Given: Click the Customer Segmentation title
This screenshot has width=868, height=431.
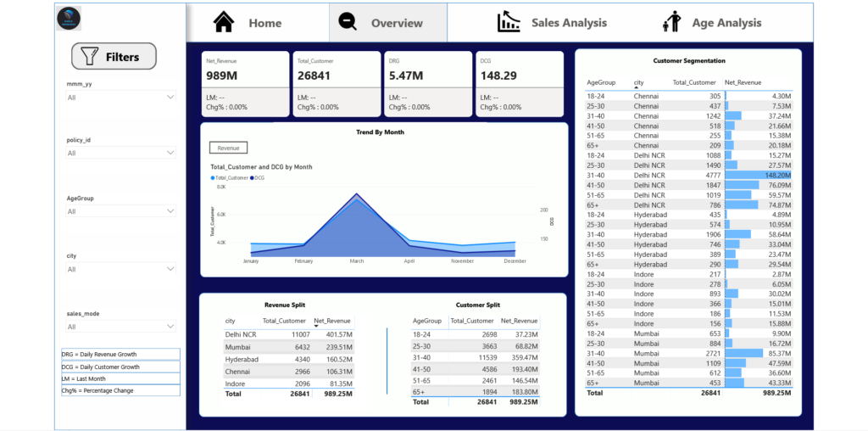Looking at the screenshot, I should tap(689, 61).
